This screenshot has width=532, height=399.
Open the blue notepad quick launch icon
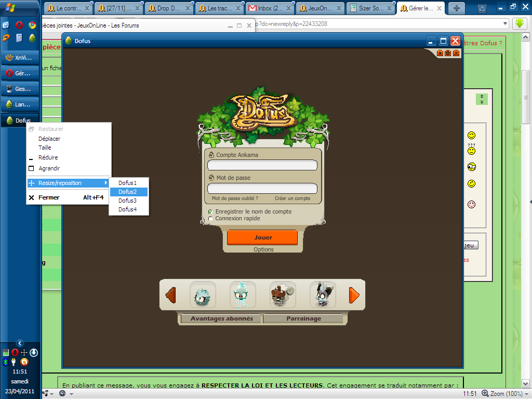coord(6,25)
